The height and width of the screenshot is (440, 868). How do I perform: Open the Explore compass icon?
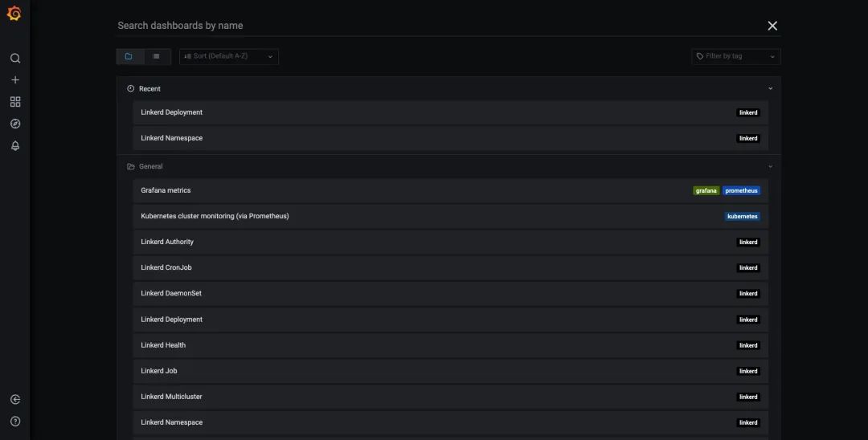click(x=15, y=124)
